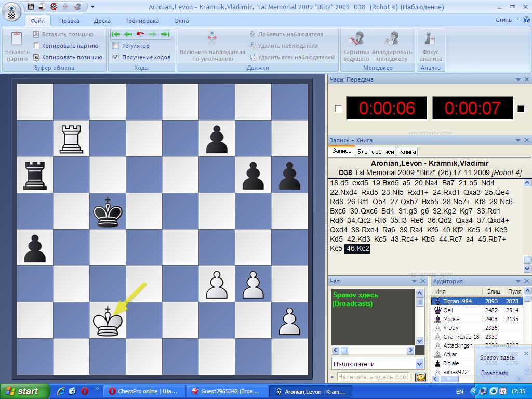Open the application button with the eye logo

point(11,11)
